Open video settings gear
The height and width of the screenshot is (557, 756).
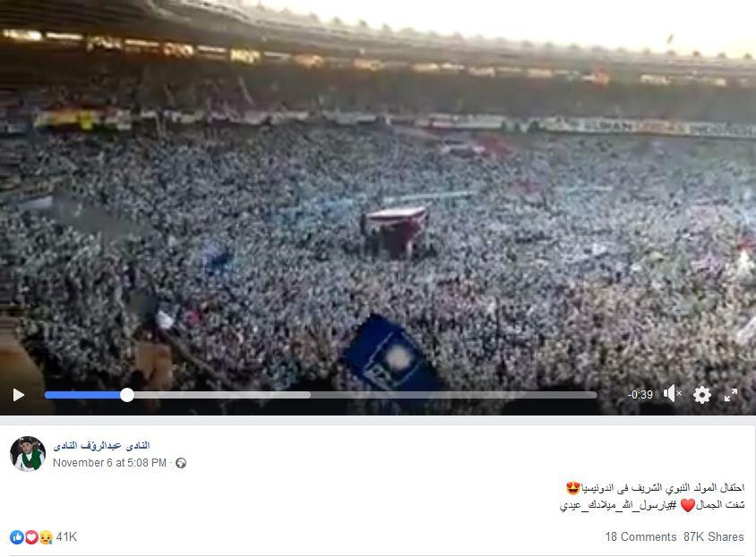(x=702, y=395)
